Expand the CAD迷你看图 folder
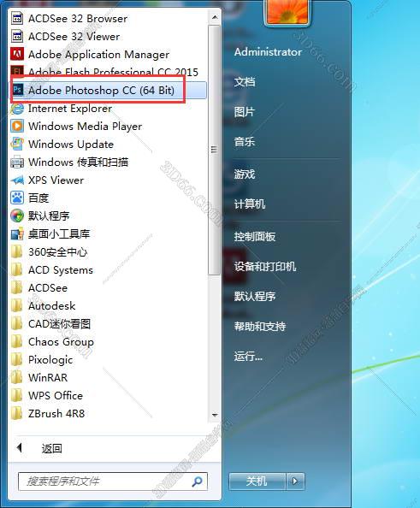 click(50, 323)
